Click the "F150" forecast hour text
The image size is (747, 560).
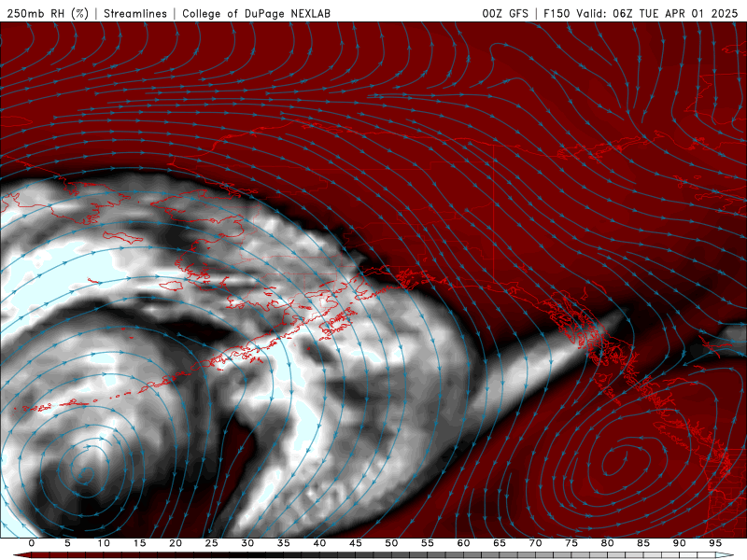click(557, 13)
